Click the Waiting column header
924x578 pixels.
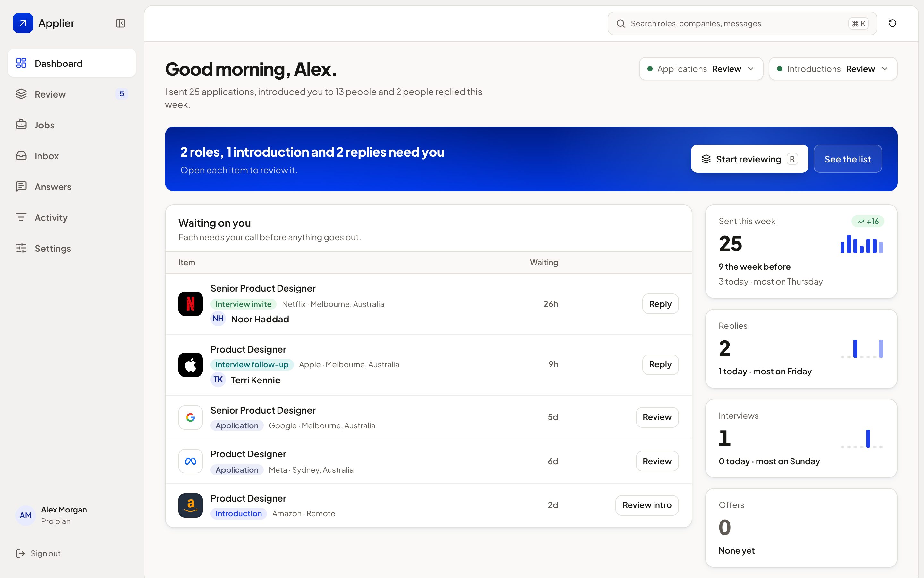544,262
